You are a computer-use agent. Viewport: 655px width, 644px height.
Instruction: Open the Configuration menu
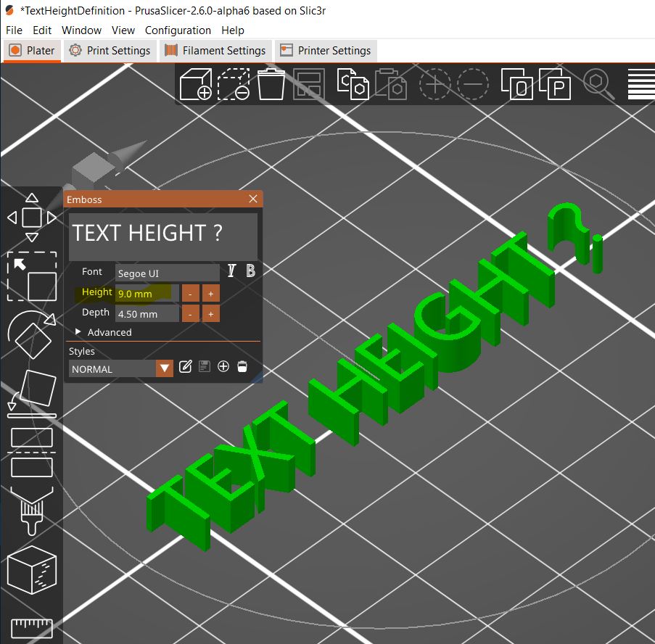click(x=178, y=30)
